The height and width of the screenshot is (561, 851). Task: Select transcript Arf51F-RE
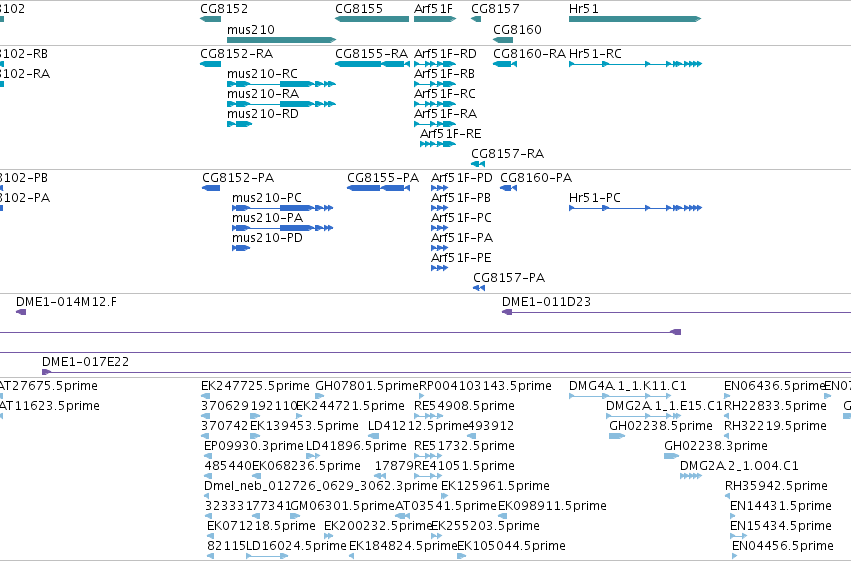pyautogui.click(x=437, y=144)
